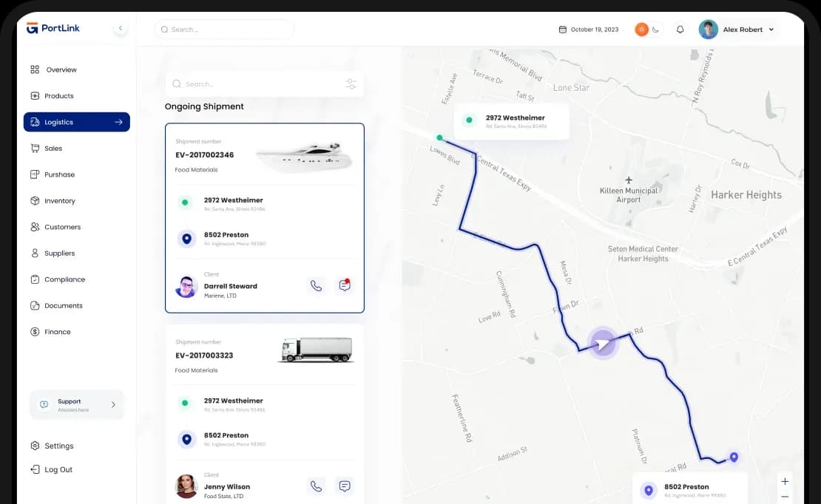Switch to light mode sun toggle
The height and width of the screenshot is (504, 821).
coord(641,30)
